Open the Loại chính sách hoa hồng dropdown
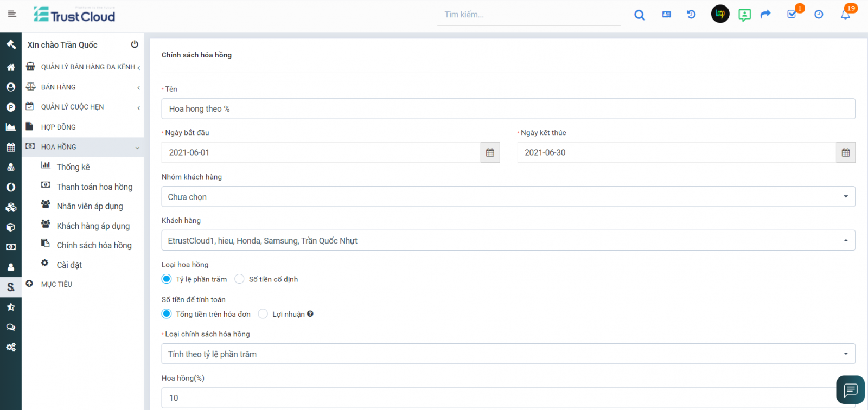This screenshot has height=410, width=868. click(x=508, y=354)
